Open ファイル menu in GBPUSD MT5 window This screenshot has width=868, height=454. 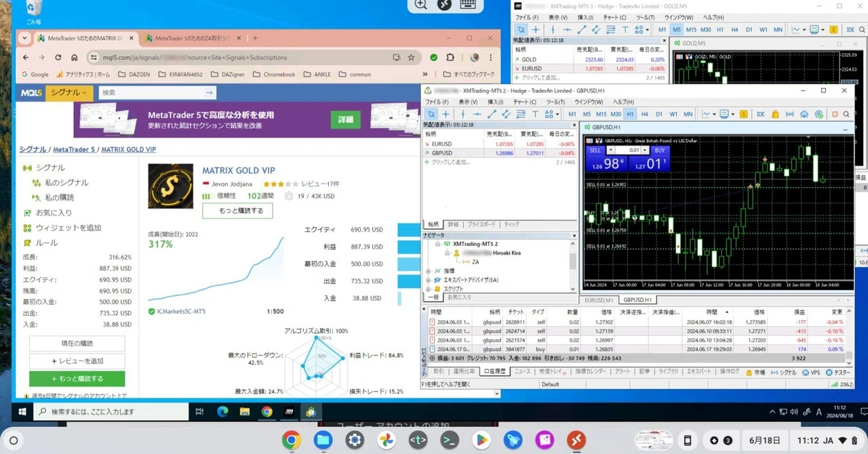437,102
